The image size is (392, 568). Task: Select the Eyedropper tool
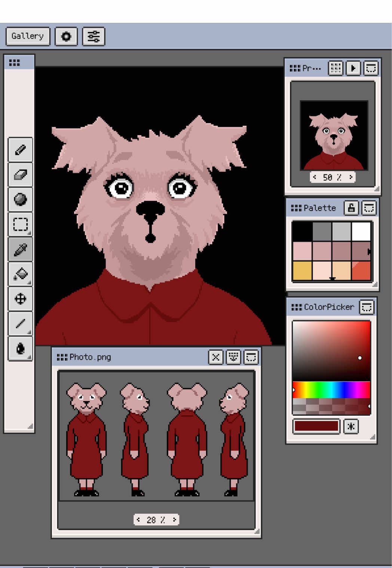(x=20, y=249)
